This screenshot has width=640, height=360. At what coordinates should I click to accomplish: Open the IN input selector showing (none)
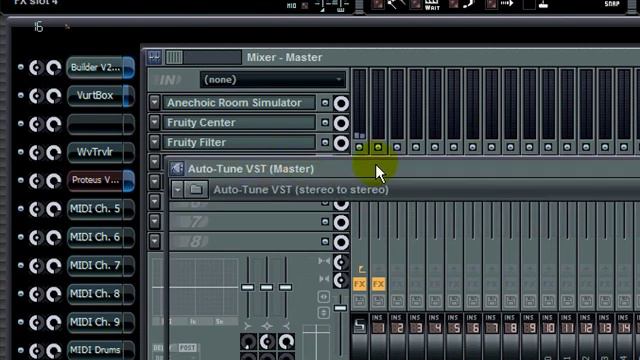273,80
